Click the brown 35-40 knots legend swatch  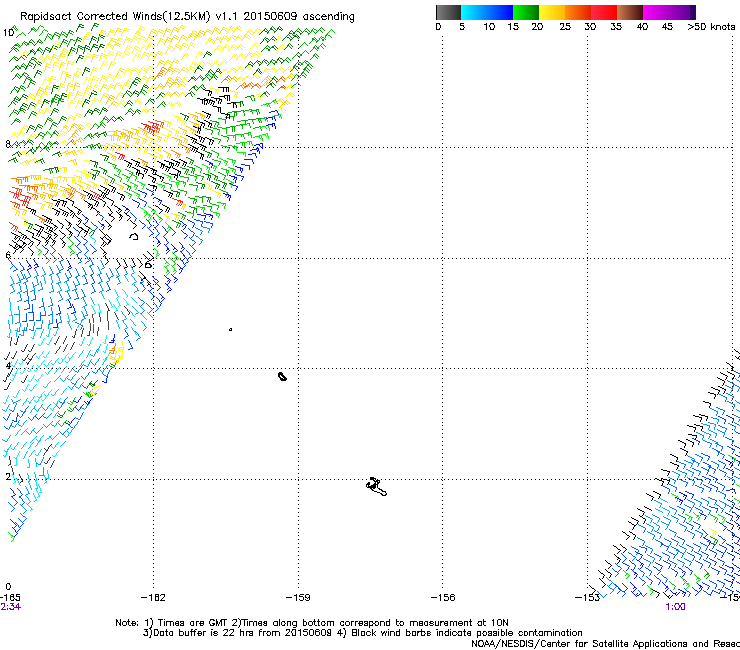click(630, 12)
